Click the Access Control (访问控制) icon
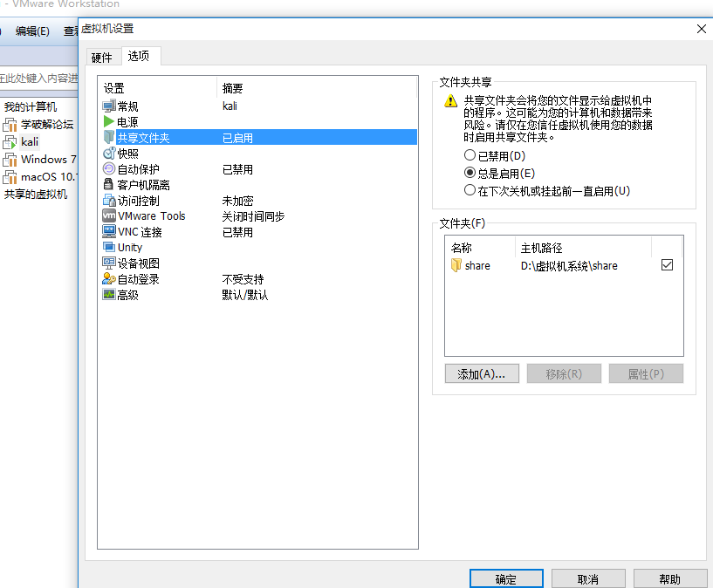 click(109, 201)
